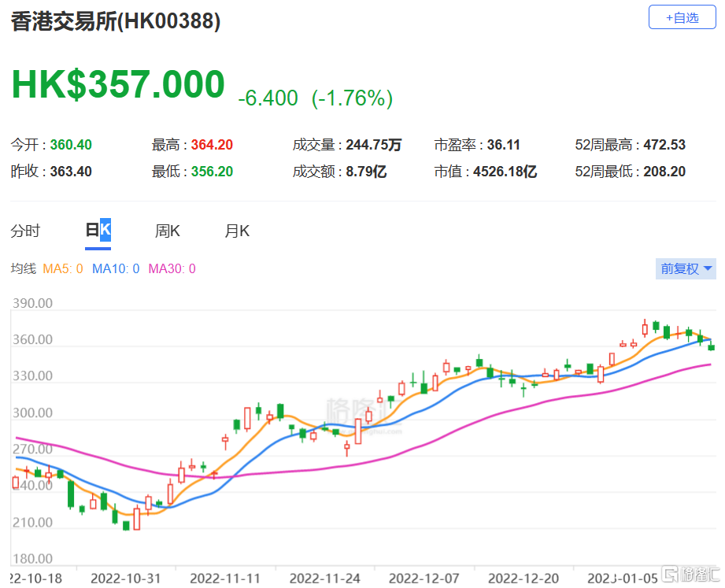Select the 日K daily chart tab

click(x=98, y=230)
